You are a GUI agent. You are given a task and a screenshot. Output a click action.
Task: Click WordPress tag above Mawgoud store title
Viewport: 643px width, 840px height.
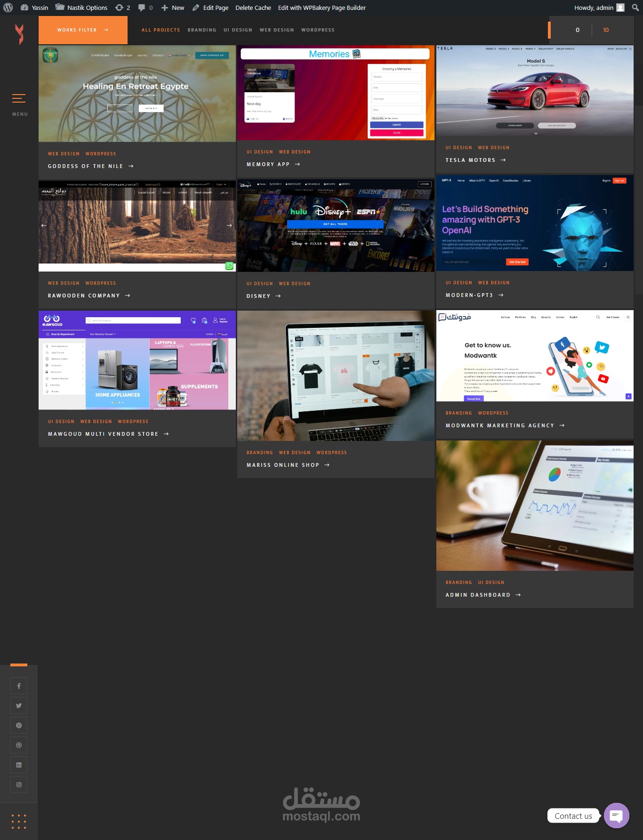(133, 422)
